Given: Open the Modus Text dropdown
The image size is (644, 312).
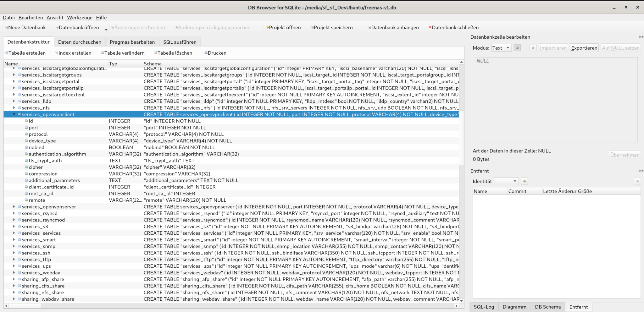Looking at the screenshot, I should (501, 48).
